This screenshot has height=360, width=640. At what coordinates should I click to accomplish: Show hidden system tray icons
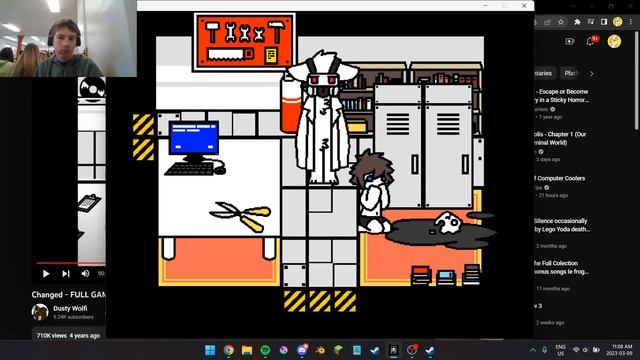pyautogui.click(x=533, y=350)
